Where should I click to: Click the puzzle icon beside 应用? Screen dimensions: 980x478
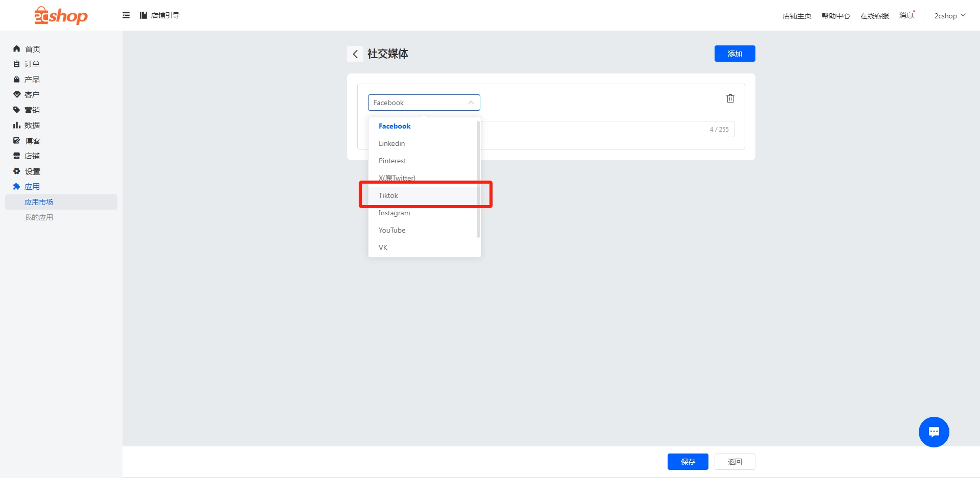16,187
